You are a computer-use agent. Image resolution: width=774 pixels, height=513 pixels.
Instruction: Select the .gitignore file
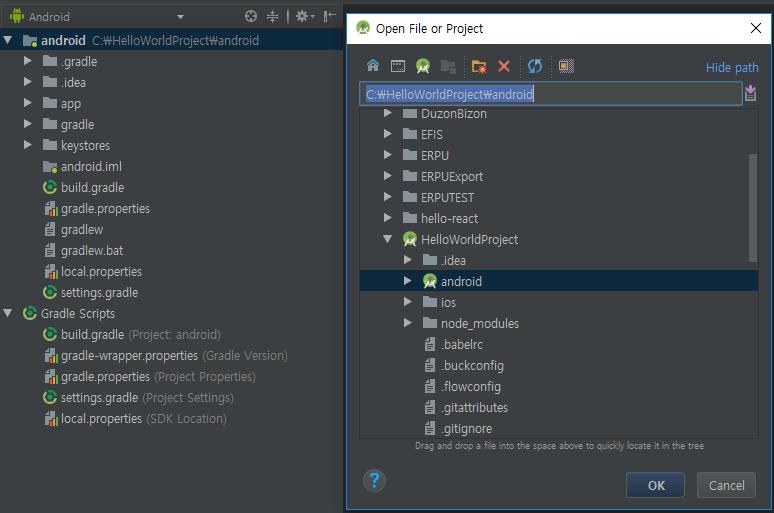(x=458, y=429)
